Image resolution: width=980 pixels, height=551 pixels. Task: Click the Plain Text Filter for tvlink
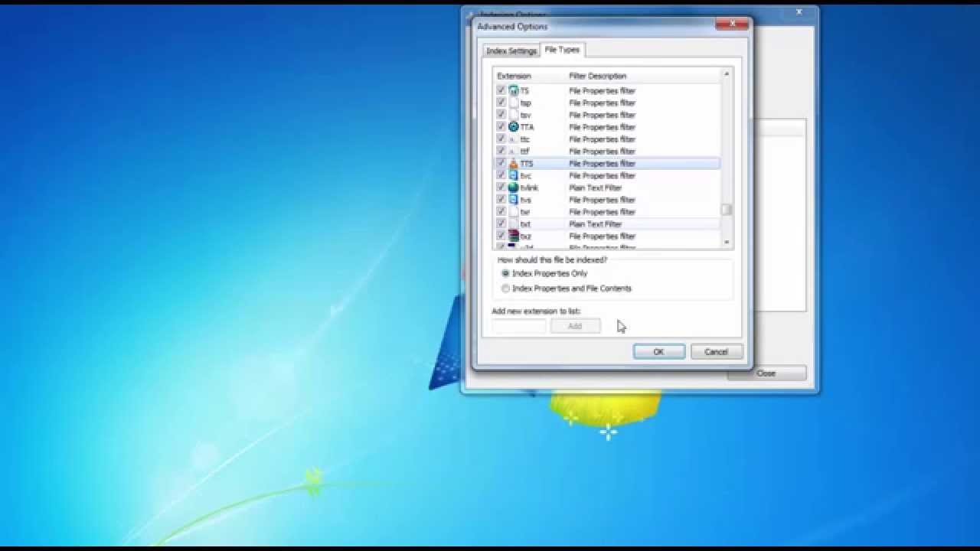tap(595, 187)
